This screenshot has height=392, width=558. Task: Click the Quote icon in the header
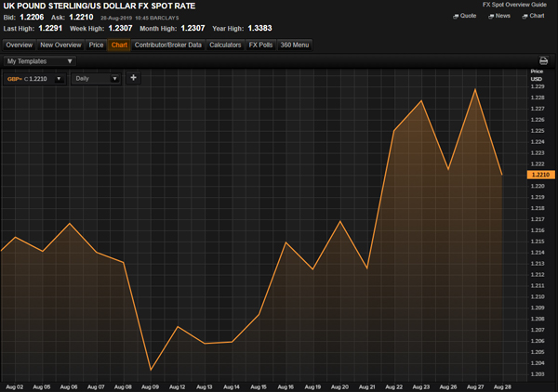463,16
